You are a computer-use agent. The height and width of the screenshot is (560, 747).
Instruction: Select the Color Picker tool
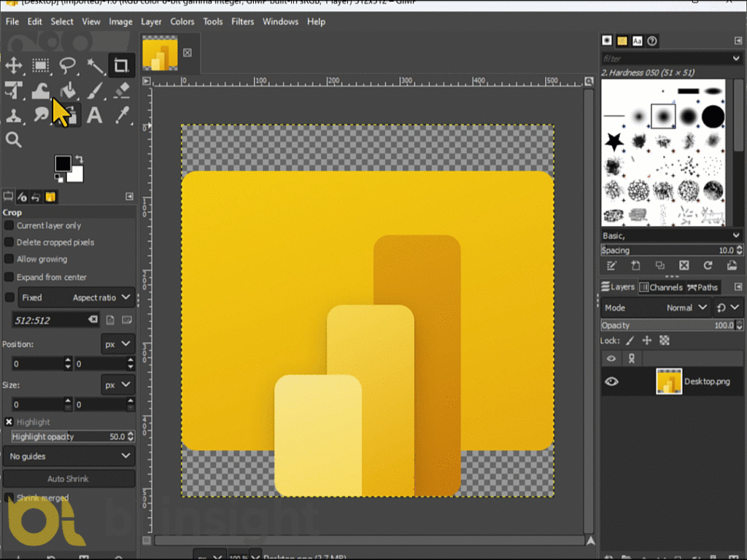pyautogui.click(x=122, y=115)
